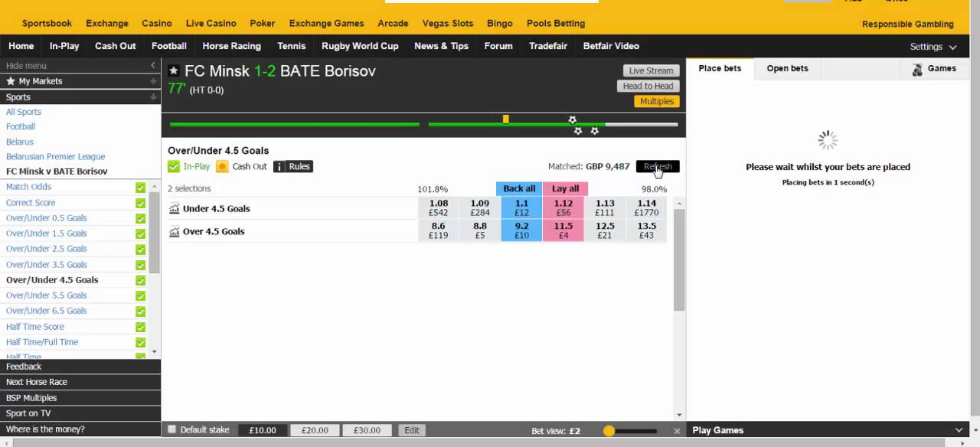Open the Betfair Video navigation item
The width and height of the screenshot is (980, 447).
click(x=611, y=46)
